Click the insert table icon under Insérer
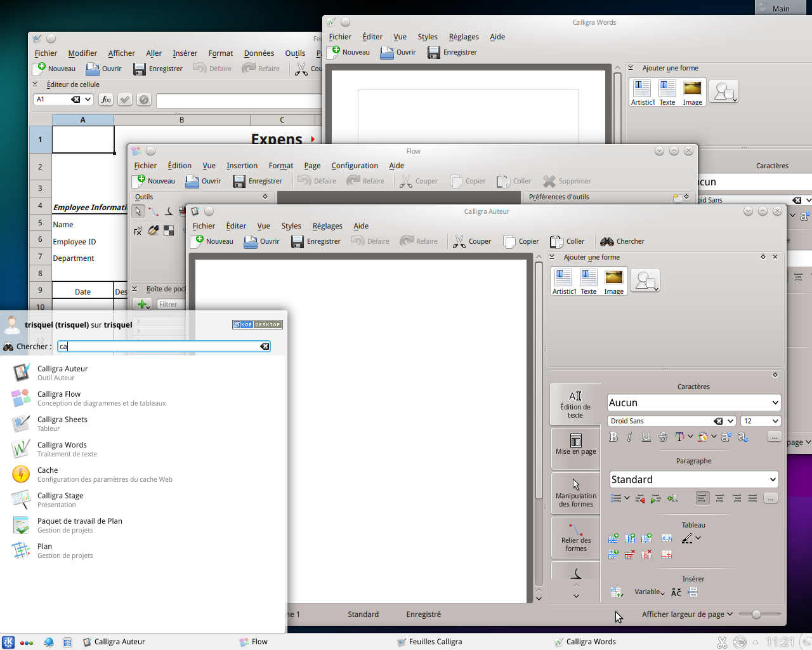This screenshot has width=812, height=650. (616, 592)
